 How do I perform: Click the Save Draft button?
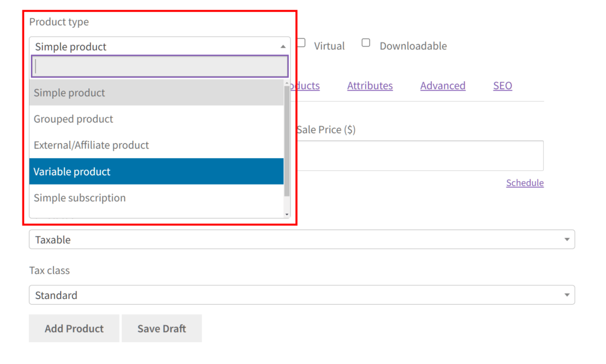point(162,328)
